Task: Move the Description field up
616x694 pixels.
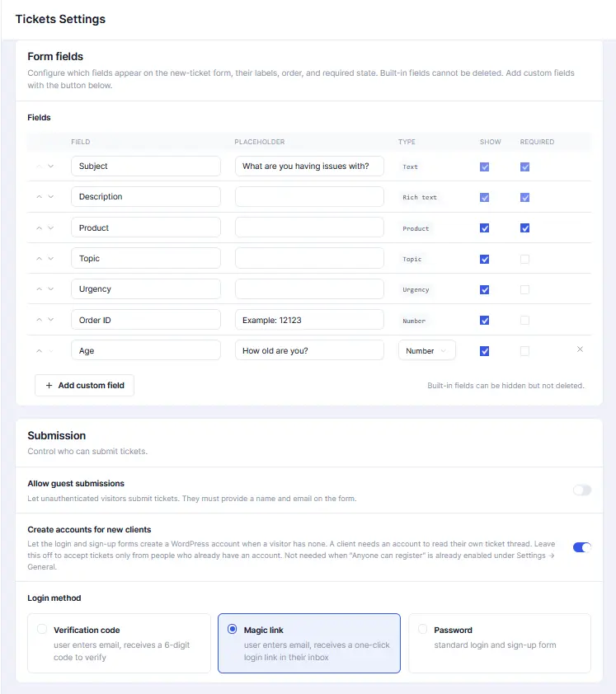Action: [39, 197]
